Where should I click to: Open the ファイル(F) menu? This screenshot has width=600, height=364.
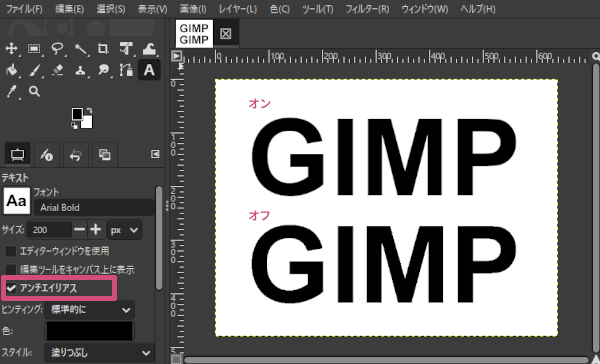coord(24,9)
